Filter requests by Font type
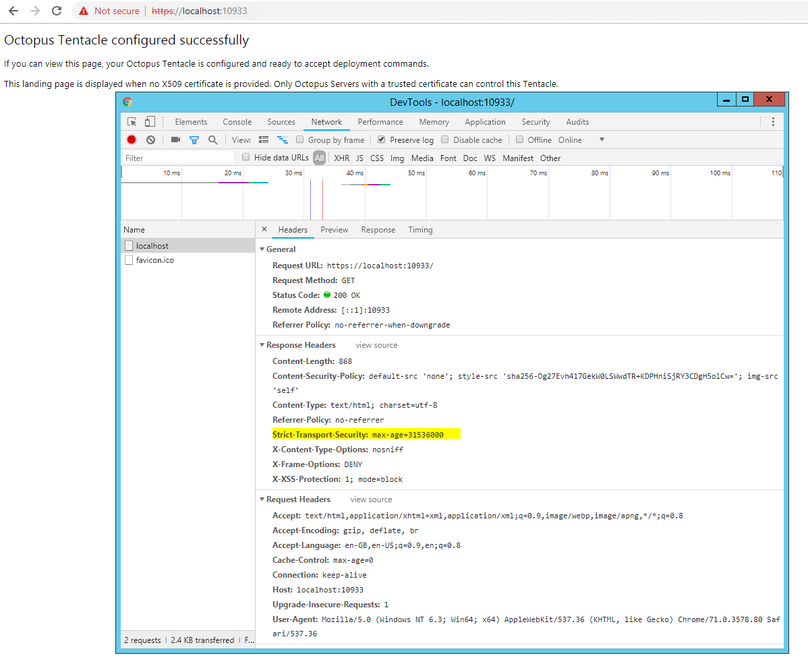 click(449, 158)
